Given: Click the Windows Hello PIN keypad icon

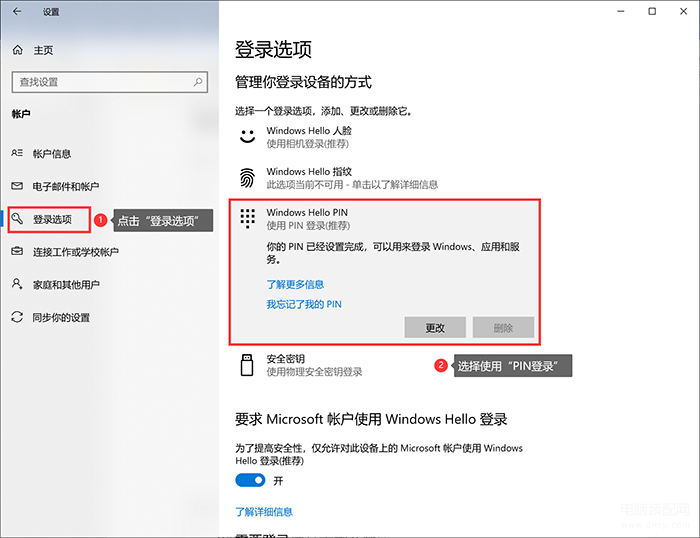Looking at the screenshot, I should 247,218.
